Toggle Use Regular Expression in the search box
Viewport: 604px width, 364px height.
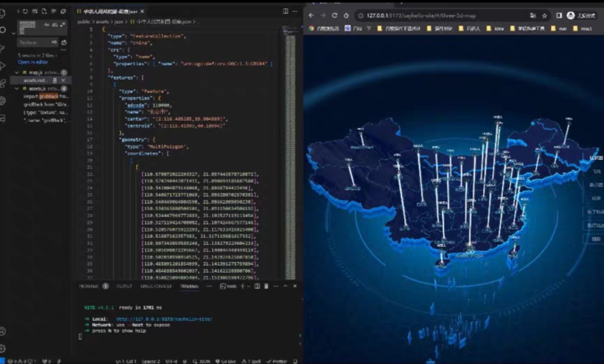click(62, 25)
